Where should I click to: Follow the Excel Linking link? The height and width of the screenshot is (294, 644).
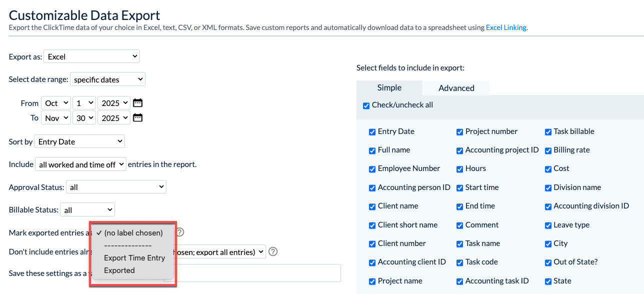point(506,27)
